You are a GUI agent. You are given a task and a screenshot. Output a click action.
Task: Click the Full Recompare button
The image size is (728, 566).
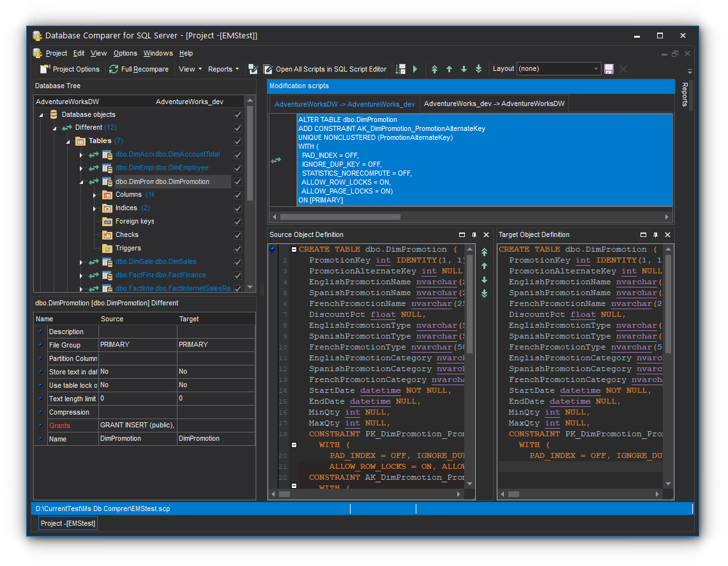pyautogui.click(x=139, y=69)
